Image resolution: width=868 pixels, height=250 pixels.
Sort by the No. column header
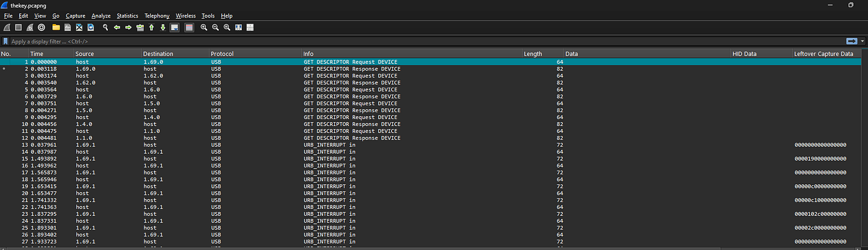click(14, 54)
